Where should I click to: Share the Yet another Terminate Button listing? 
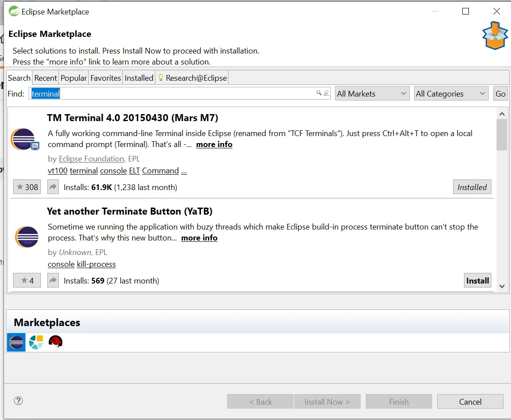pyautogui.click(x=53, y=280)
